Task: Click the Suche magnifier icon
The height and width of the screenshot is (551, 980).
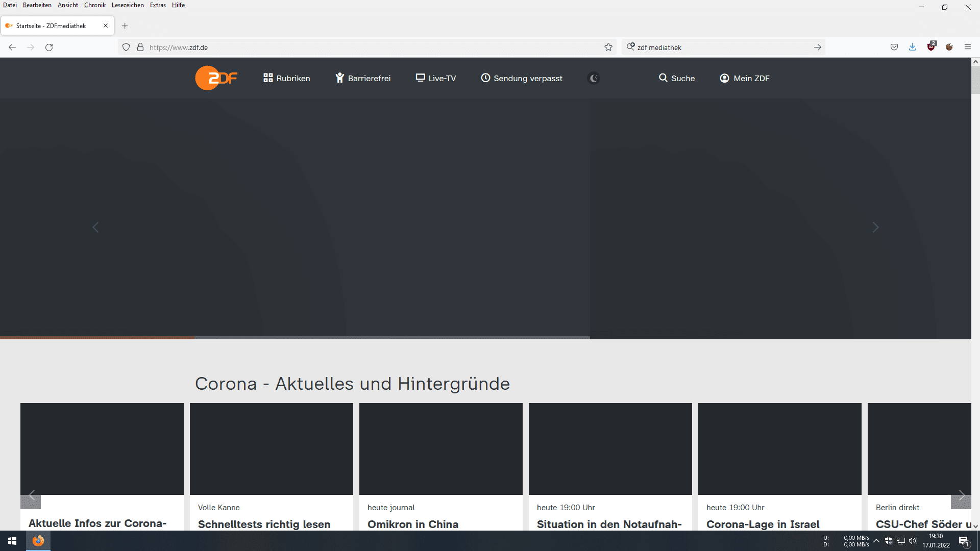Action: click(663, 78)
